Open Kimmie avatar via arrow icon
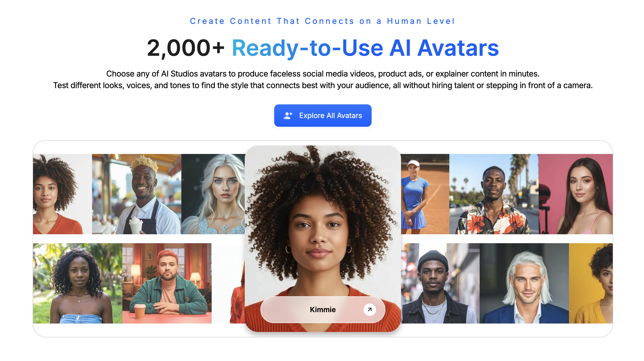The height and width of the screenshot is (361, 644). [370, 309]
